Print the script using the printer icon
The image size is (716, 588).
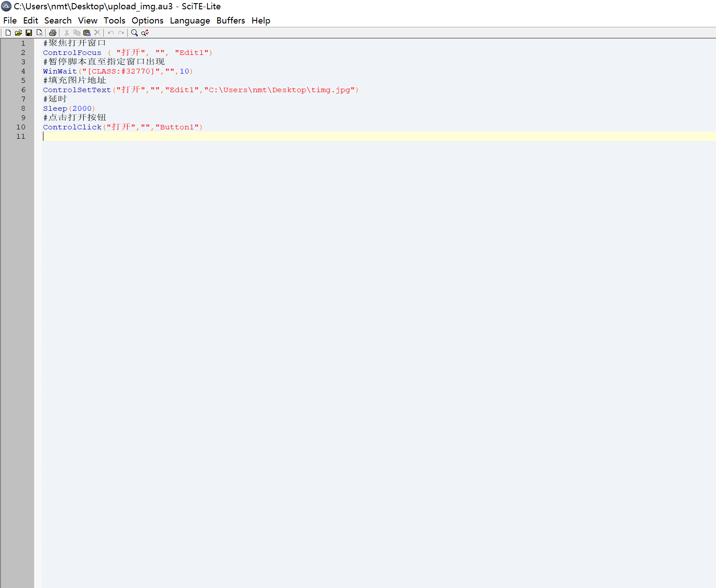(x=53, y=33)
